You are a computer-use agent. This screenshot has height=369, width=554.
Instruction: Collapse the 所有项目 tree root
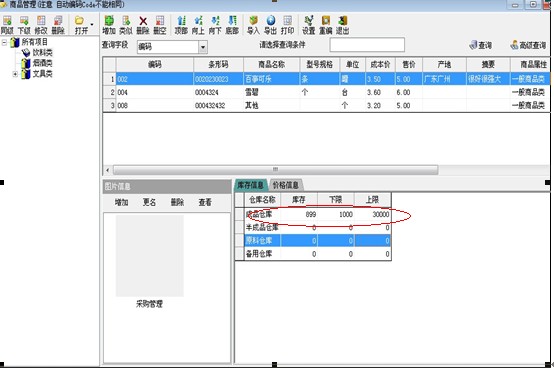point(4,42)
